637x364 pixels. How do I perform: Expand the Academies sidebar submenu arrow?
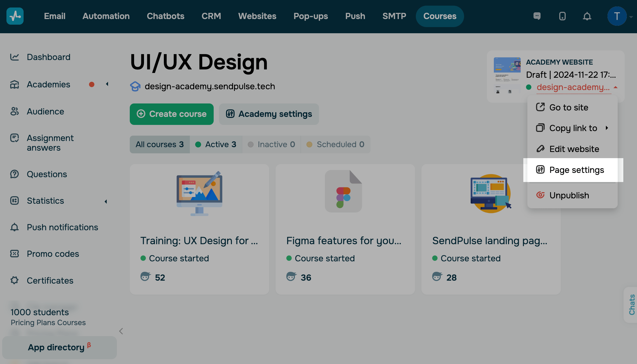pyautogui.click(x=107, y=84)
